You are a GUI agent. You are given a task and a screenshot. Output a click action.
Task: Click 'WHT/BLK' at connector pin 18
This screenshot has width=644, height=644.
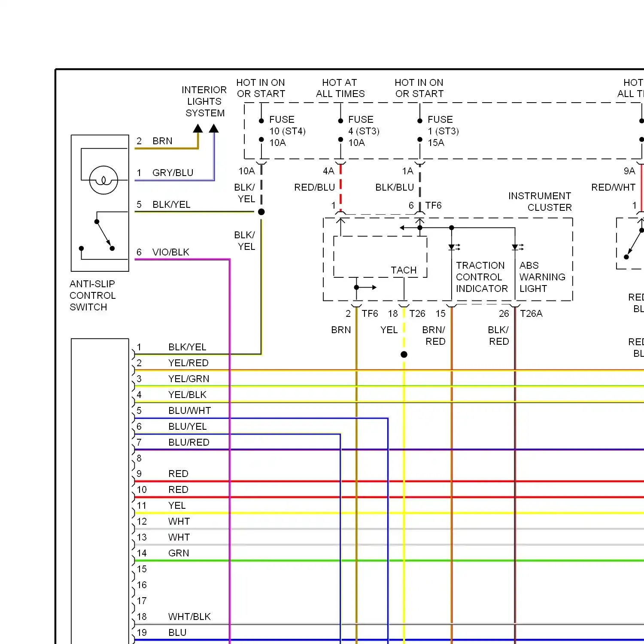[x=189, y=617]
